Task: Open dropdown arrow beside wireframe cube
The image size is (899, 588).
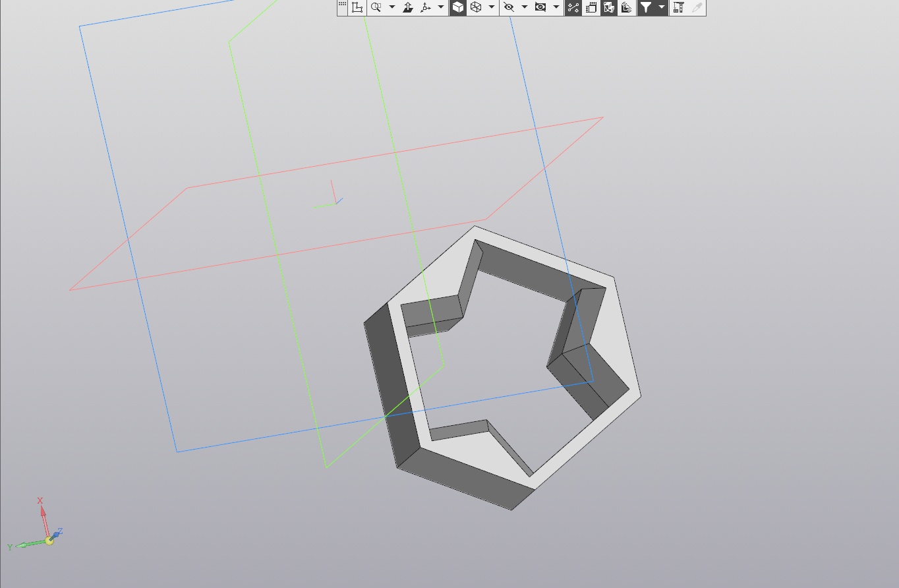Action: point(492,7)
